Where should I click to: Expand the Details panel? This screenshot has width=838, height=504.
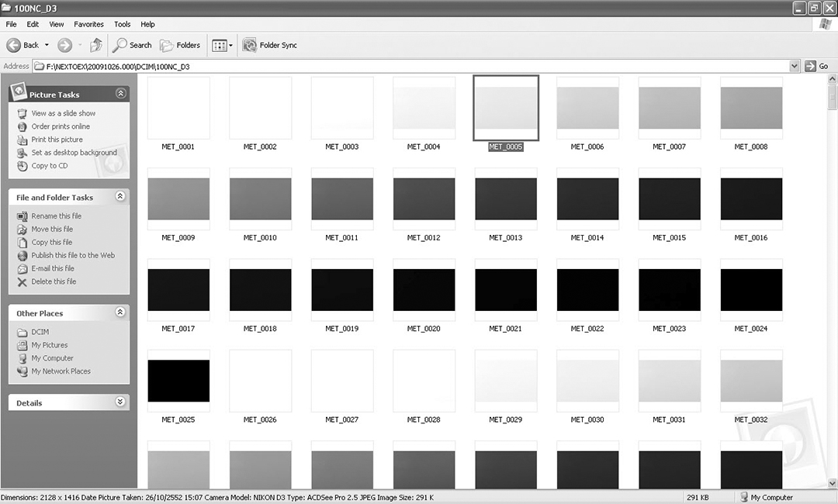click(x=119, y=402)
